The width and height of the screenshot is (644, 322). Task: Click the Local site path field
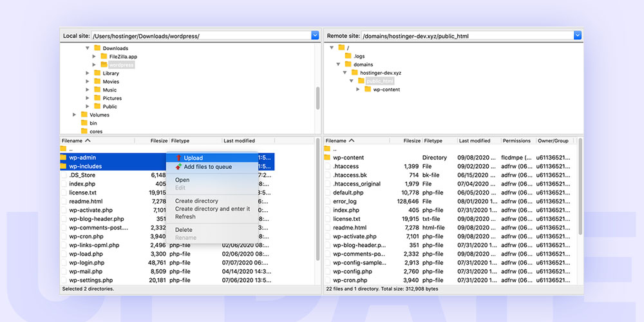201,35
